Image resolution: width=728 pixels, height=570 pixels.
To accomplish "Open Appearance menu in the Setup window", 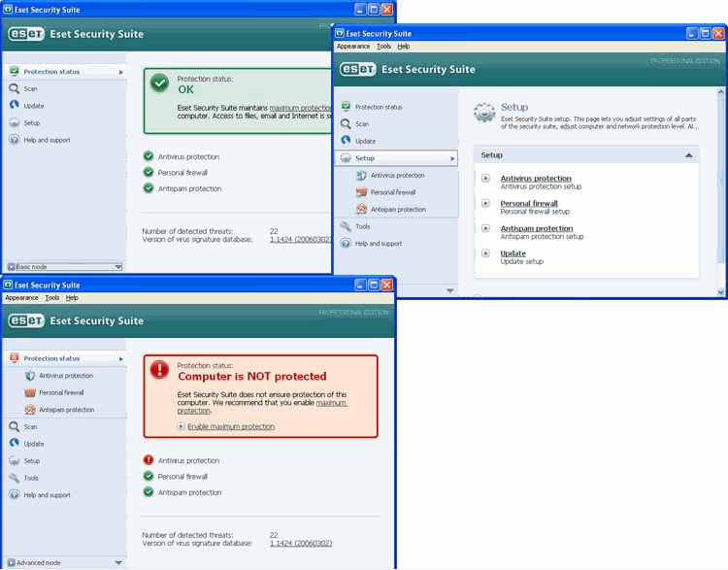I will pos(353,46).
